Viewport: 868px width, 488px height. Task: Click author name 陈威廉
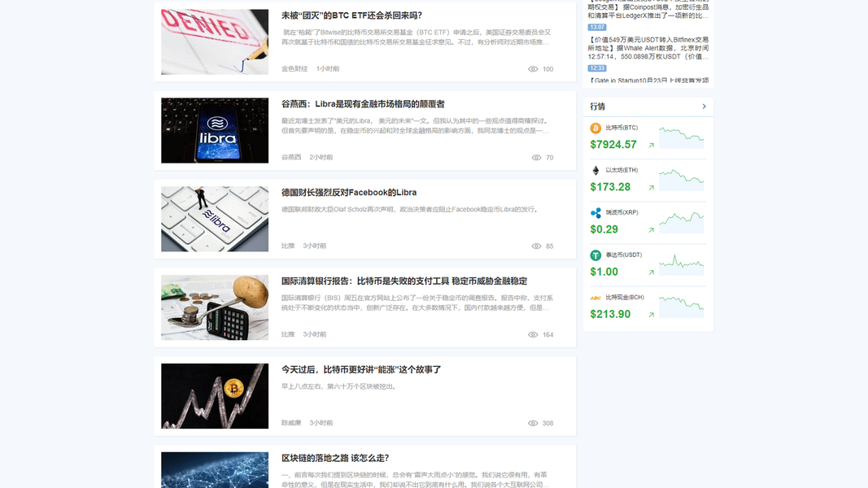[x=291, y=423]
